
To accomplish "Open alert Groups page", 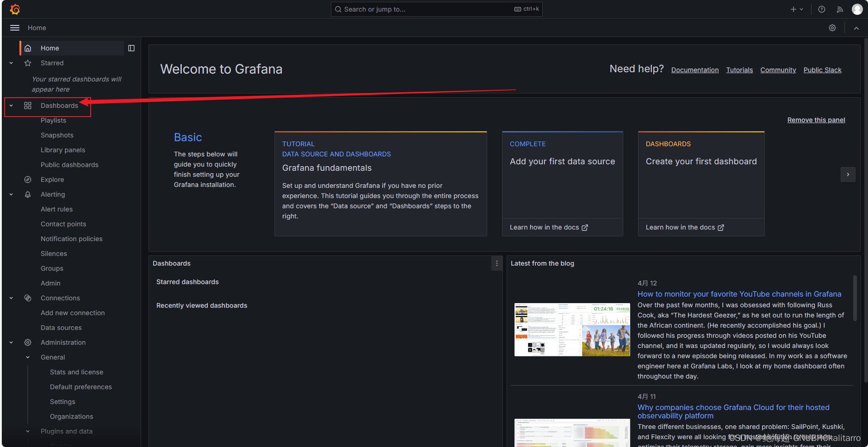I will (52, 268).
